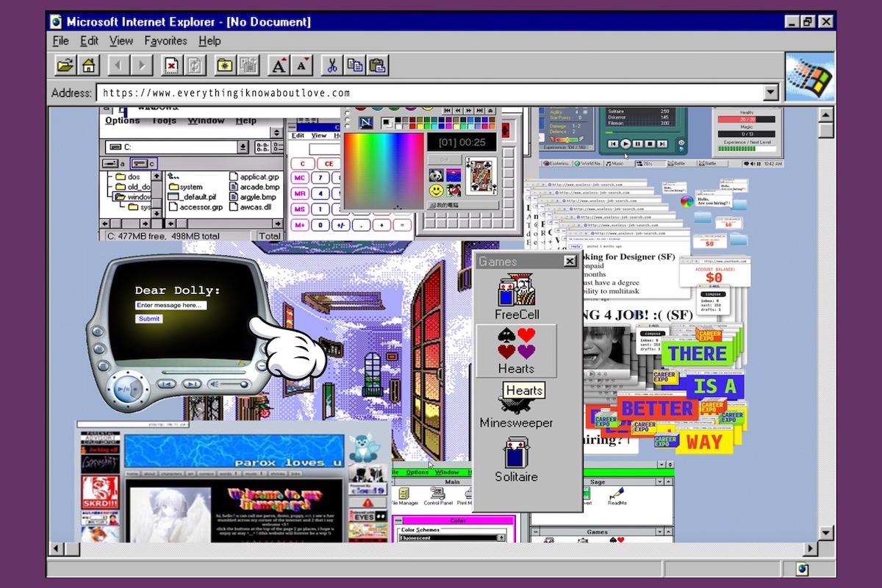Open the Favorites menu
This screenshot has width=882, height=588.
click(x=165, y=41)
